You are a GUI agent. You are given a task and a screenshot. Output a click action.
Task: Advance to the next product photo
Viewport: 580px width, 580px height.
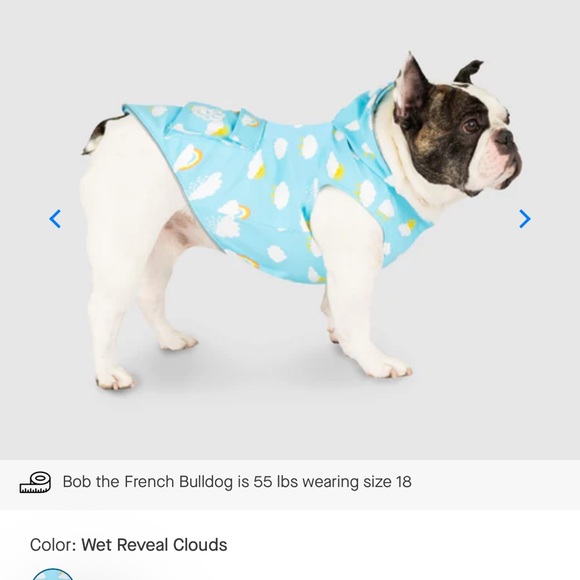click(x=525, y=219)
